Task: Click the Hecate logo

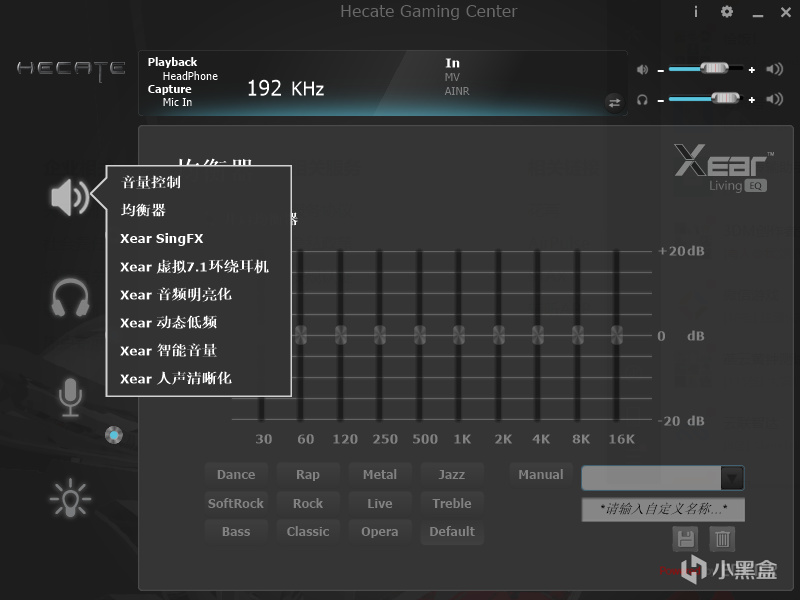Action: [x=71, y=70]
